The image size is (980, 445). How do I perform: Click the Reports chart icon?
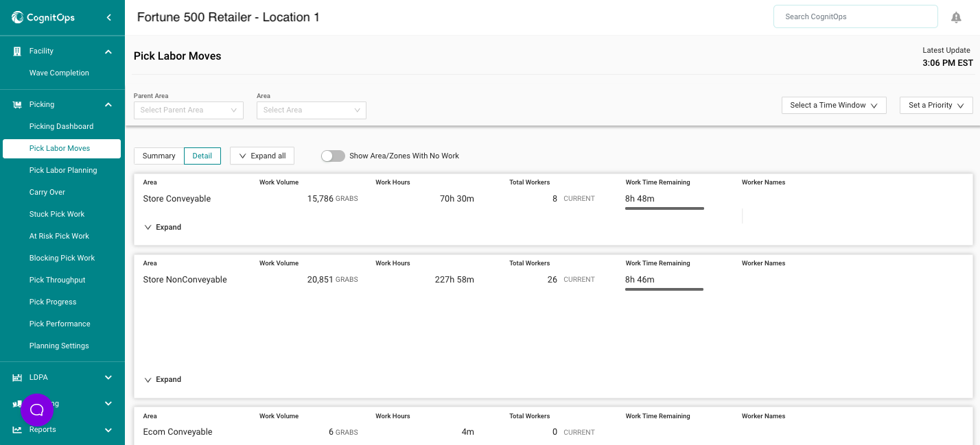pyautogui.click(x=17, y=430)
